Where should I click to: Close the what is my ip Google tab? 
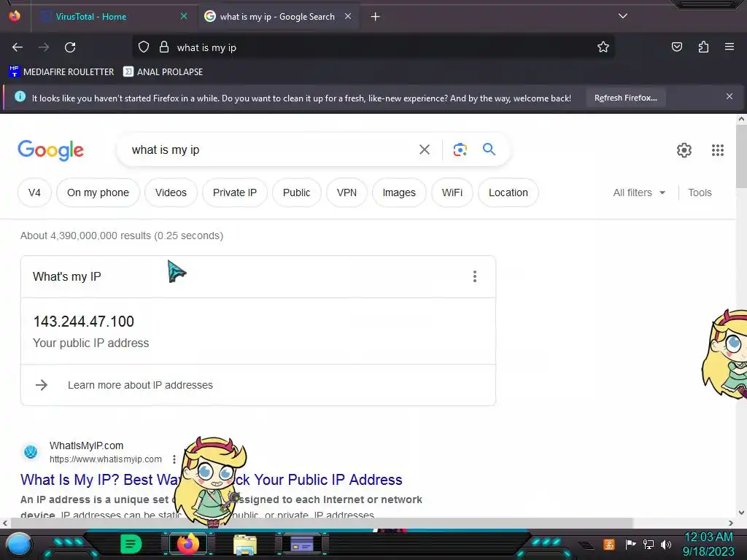(x=348, y=16)
